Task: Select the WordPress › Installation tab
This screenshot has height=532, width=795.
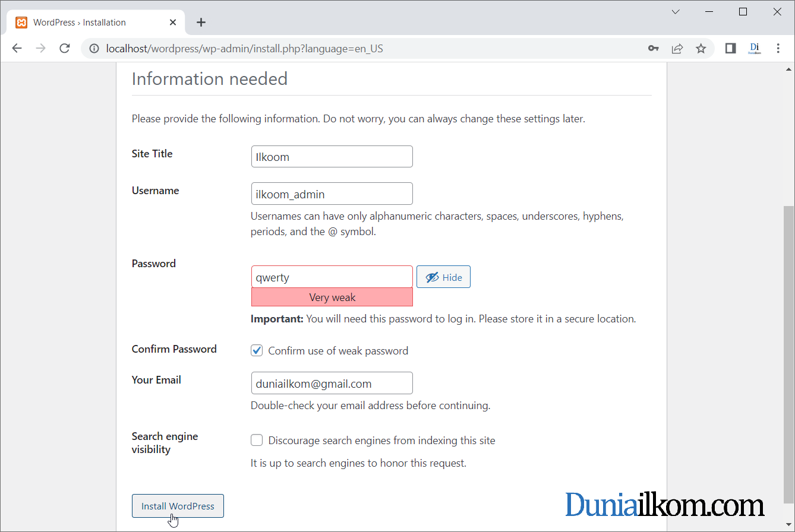Action: [x=95, y=23]
